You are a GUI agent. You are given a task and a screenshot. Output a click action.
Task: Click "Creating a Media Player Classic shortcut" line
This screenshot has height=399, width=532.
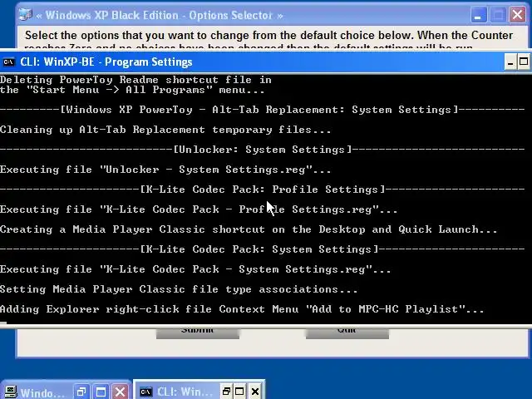point(249,229)
